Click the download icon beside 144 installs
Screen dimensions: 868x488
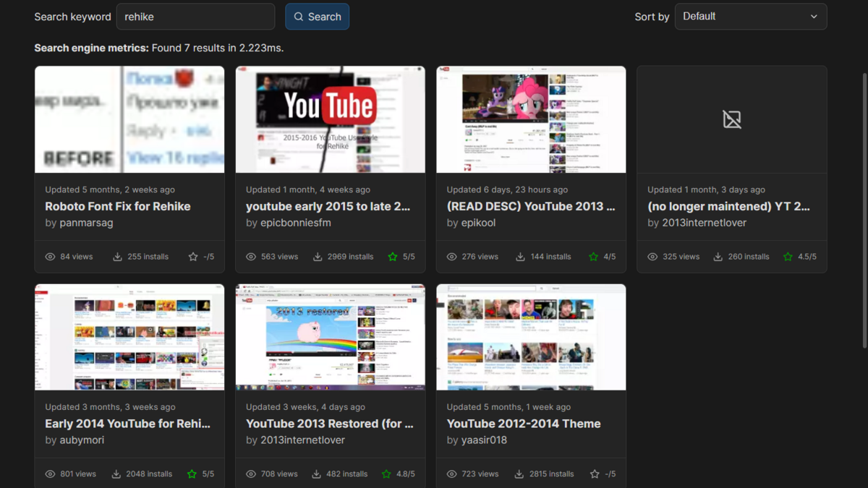520,257
